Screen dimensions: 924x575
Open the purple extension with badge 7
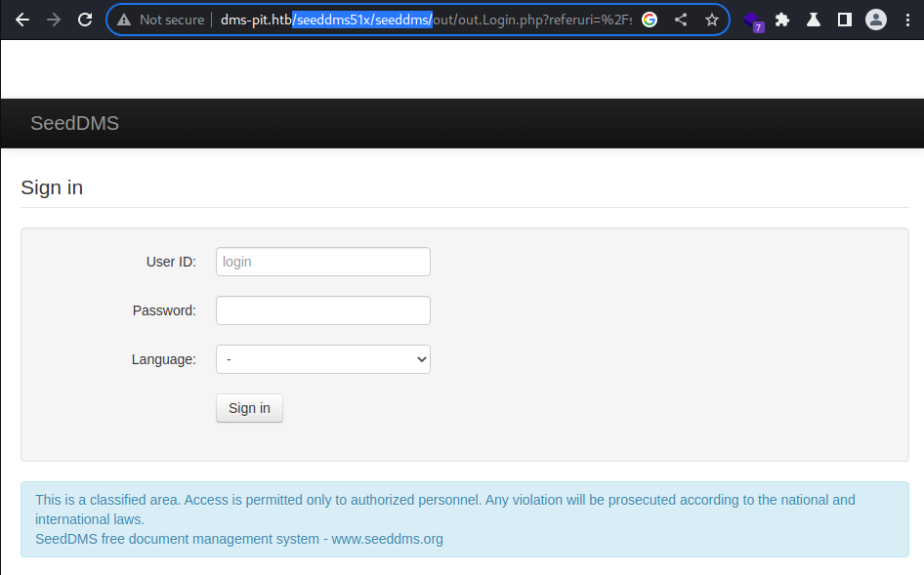point(752,21)
